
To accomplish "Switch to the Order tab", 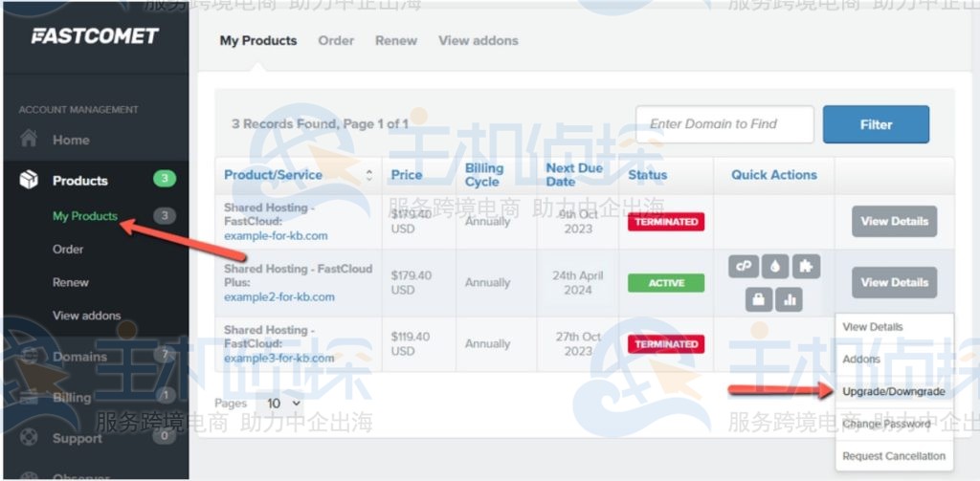I will 336,40.
